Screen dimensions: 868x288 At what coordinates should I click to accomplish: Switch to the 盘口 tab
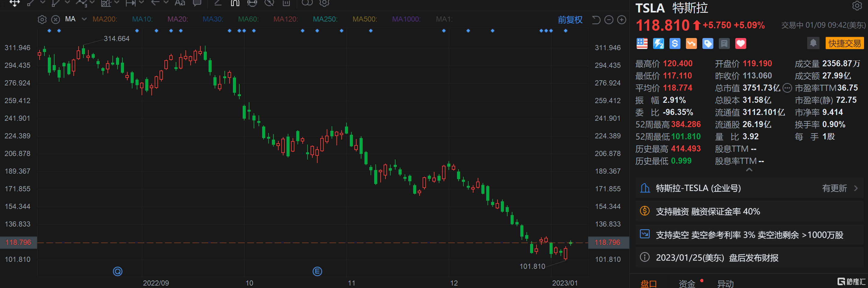coord(649,284)
